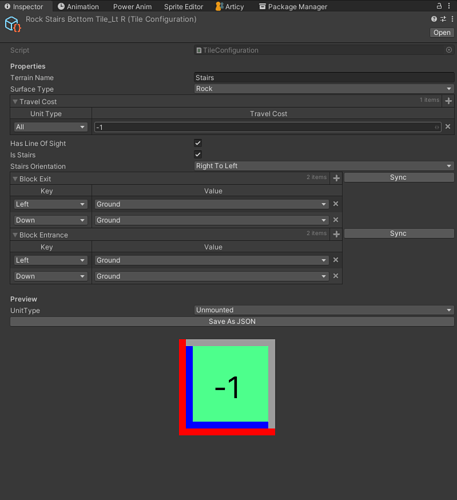Add a new Block Entrance item
457x500 pixels.
coord(336,234)
